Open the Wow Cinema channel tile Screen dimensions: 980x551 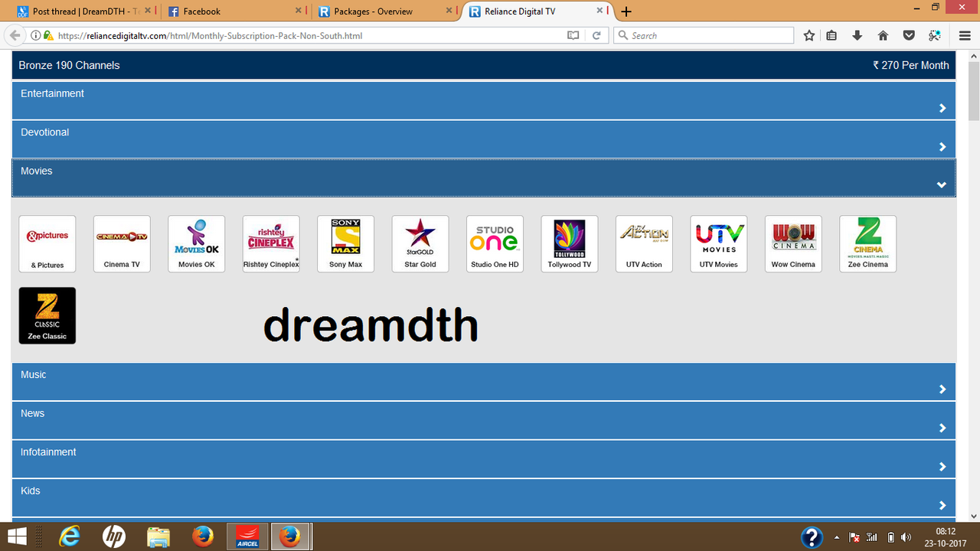[794, 244]
